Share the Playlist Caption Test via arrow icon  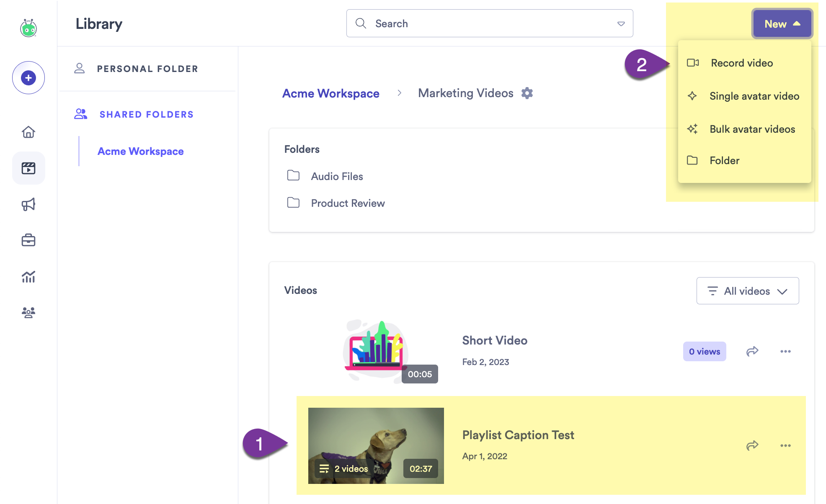coord(752,445)
